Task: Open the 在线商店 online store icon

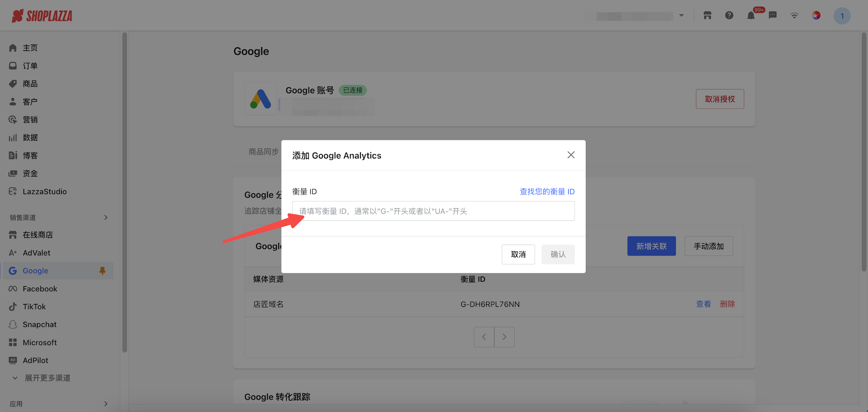Action: (13, 235)
